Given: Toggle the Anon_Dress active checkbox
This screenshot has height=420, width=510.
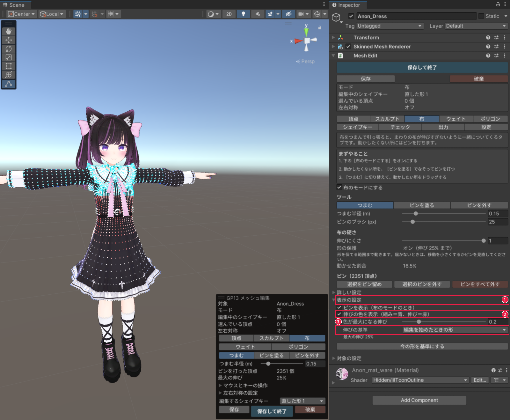Looking at the screenshot, I should 351,16.
